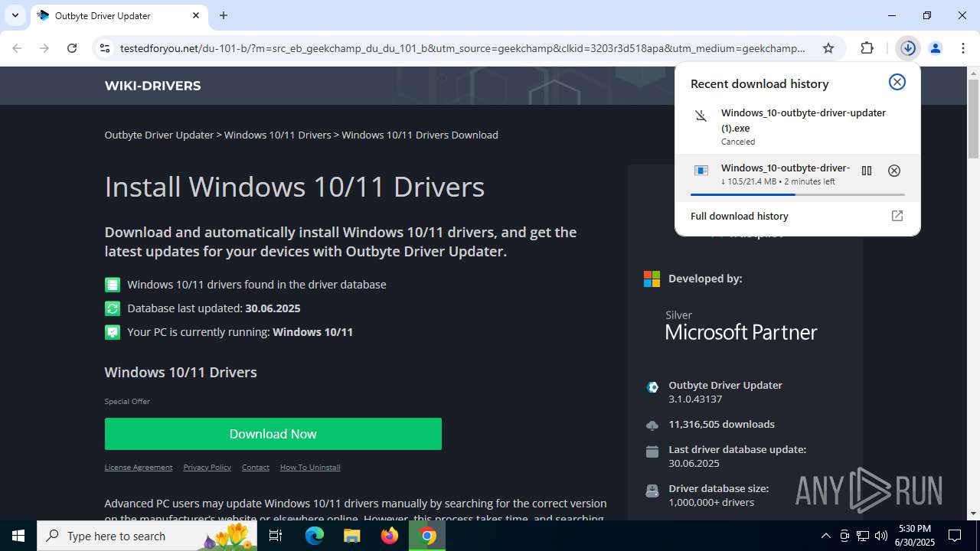The height and width of the screenshot is (551, 980).
Task: Close the Outbyte Driver Updater tab
Action: pyautogui.click(x=196, y=15)
